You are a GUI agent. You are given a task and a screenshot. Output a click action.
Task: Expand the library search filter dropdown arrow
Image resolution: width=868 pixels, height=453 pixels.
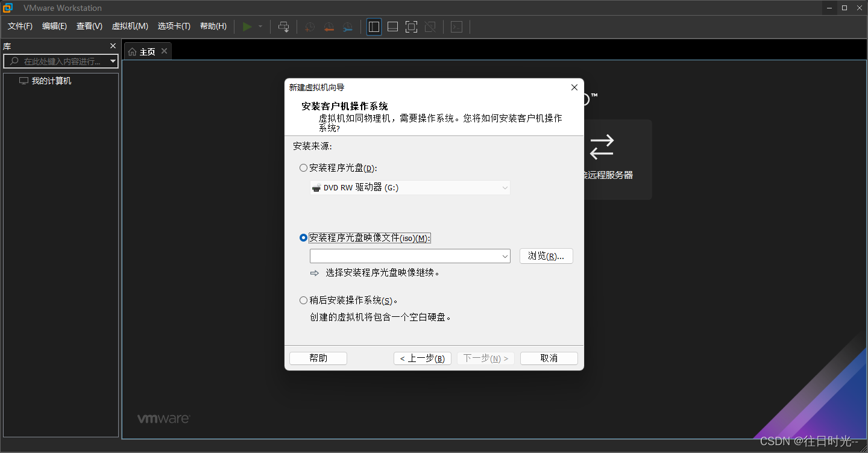point(113,61)
